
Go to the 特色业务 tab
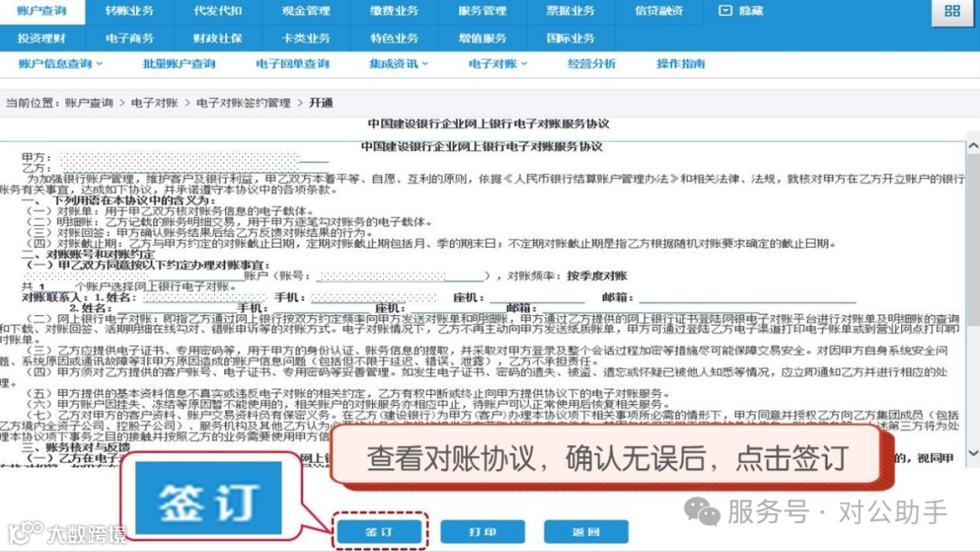tap(394, 38)
